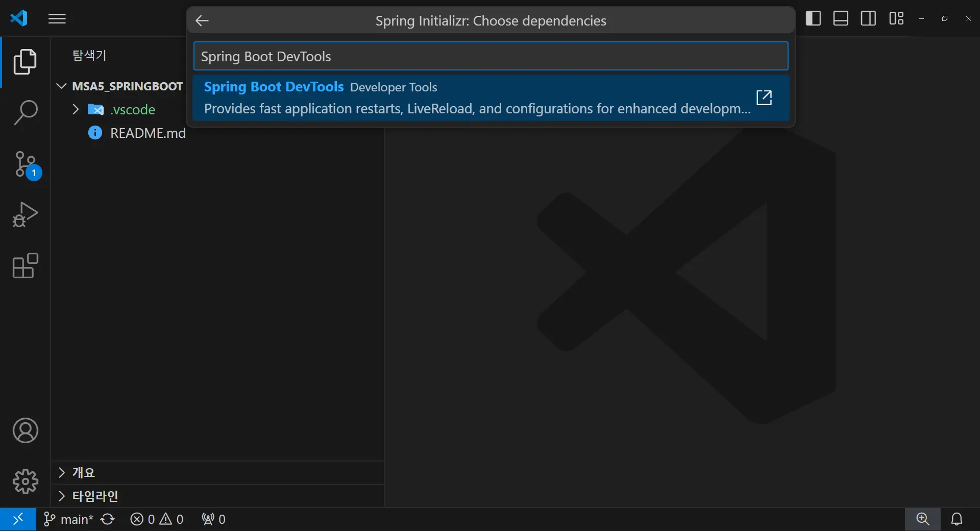Click the VS Code logo icon
The width and height of the screenshot is (980, 531).
tap(19, 18)
